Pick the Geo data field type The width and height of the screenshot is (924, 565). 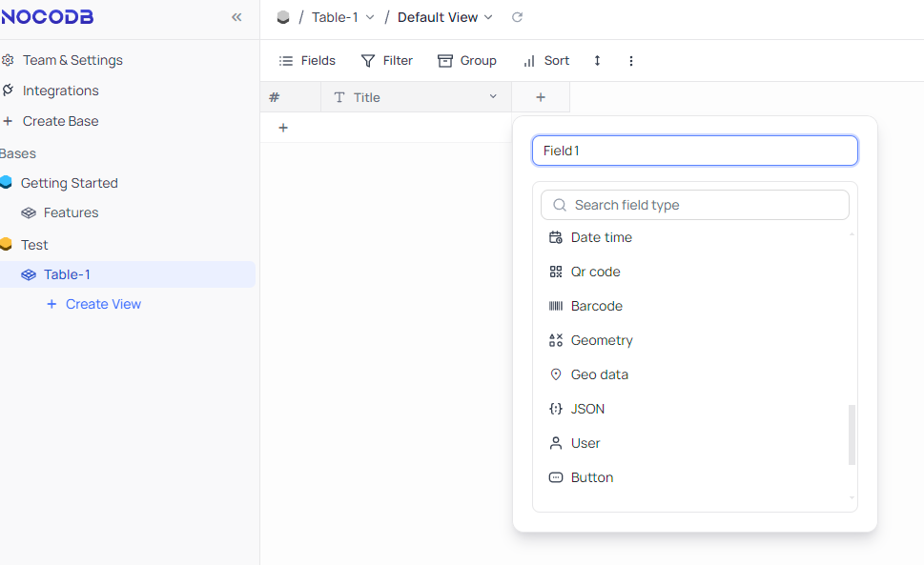(x=599, y=374)
